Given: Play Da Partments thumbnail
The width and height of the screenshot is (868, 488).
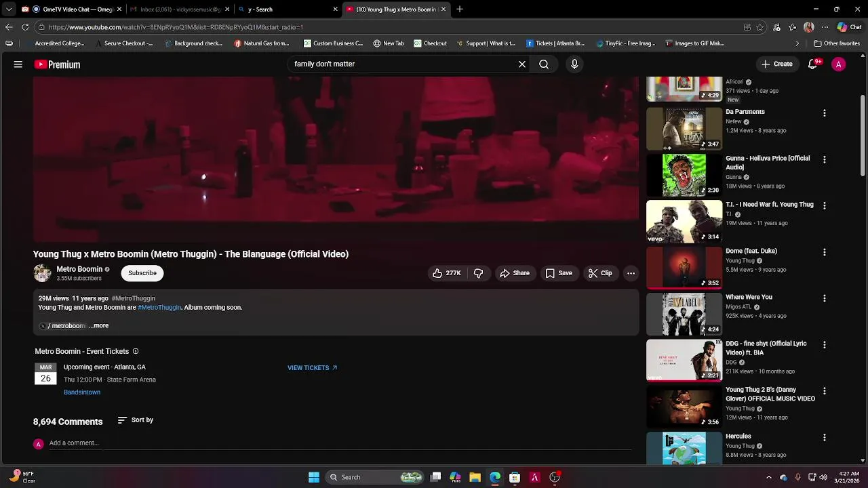Looking at the screenshot, I should (x=684, y=129).
